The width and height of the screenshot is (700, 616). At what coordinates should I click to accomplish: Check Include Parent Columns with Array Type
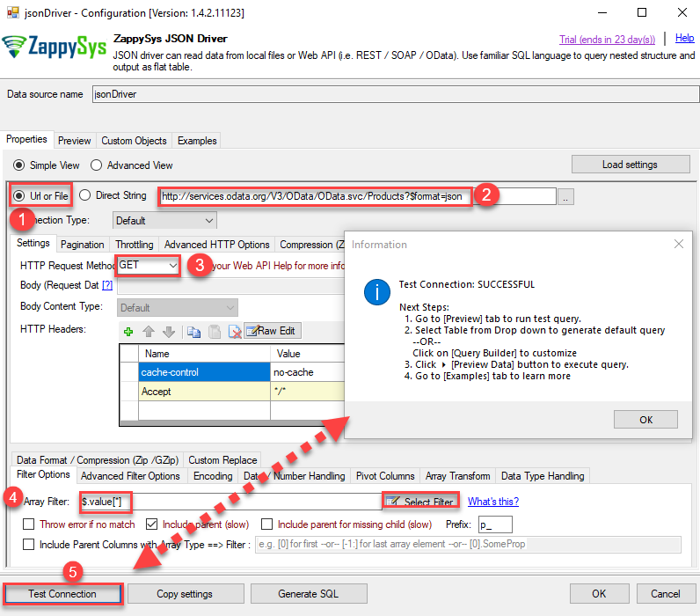coord(28,544)
